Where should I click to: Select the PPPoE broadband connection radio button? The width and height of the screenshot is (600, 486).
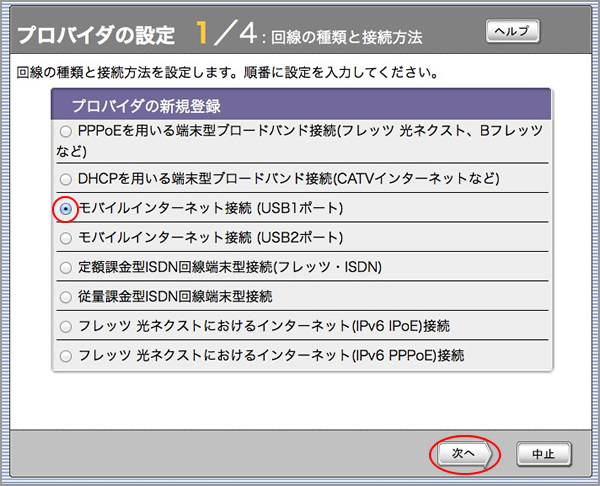pos(66,131)
